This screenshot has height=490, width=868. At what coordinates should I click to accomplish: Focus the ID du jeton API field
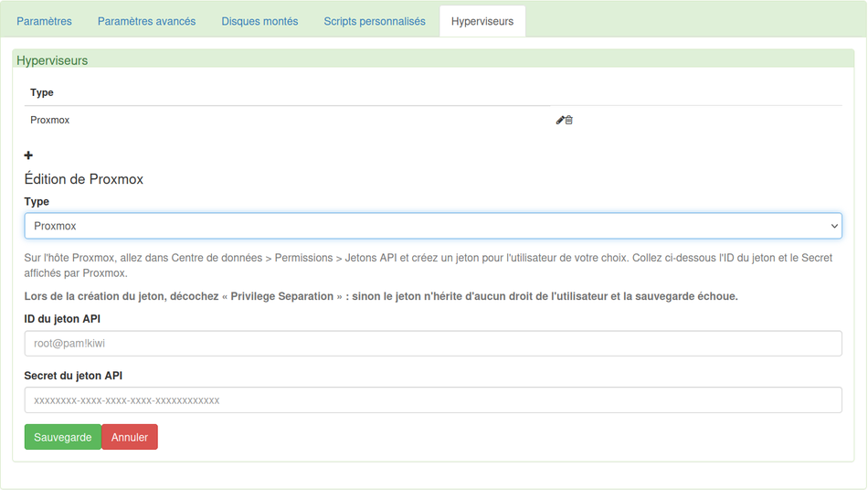pos(433,344)
